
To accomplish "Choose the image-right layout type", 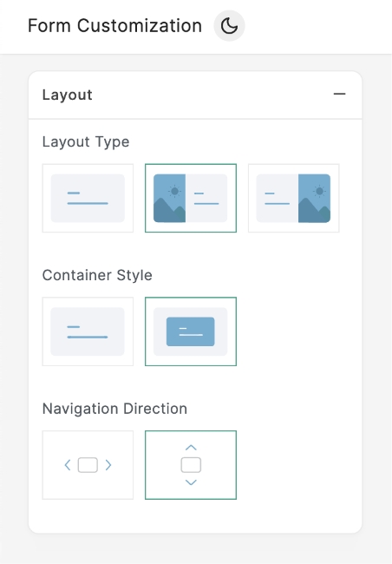I will 293,198.
